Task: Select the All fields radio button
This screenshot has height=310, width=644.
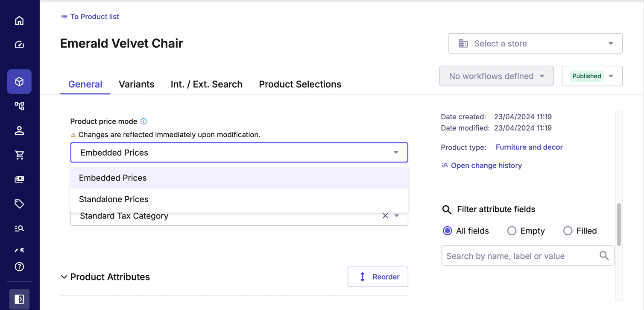Action: click(x=447, y=230)
